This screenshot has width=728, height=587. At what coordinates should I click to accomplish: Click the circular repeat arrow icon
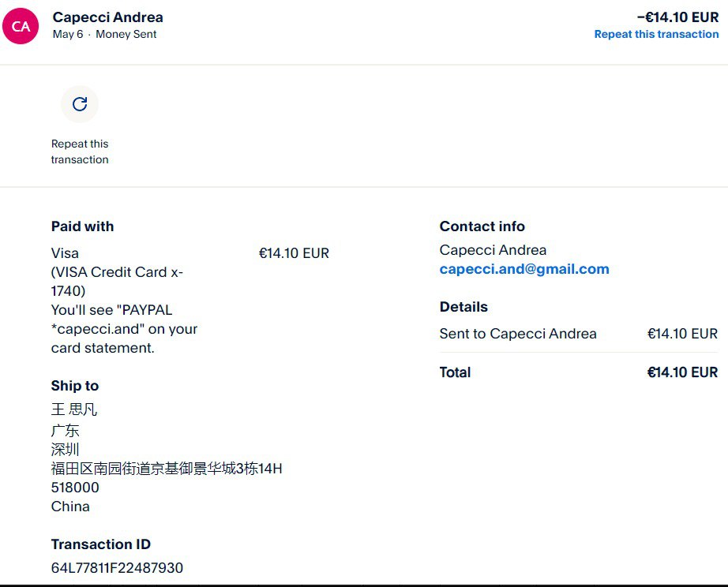point(79,104)
